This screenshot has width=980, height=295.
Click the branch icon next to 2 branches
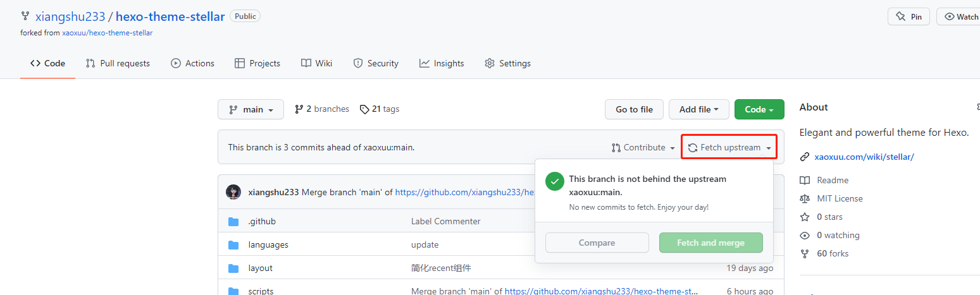[299, 109]
